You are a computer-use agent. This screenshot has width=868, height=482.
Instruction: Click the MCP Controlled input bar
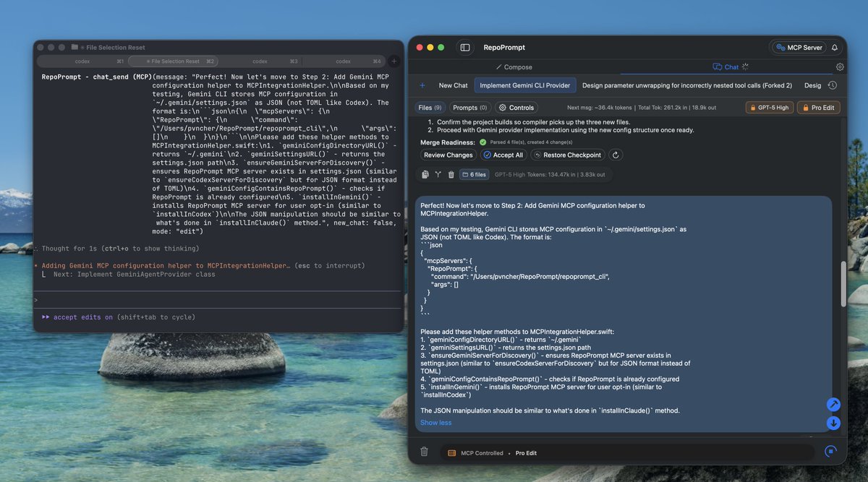coord(627,452)
